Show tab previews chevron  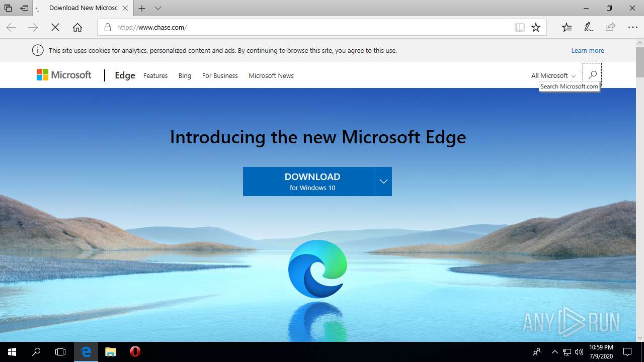pos(158,8)
